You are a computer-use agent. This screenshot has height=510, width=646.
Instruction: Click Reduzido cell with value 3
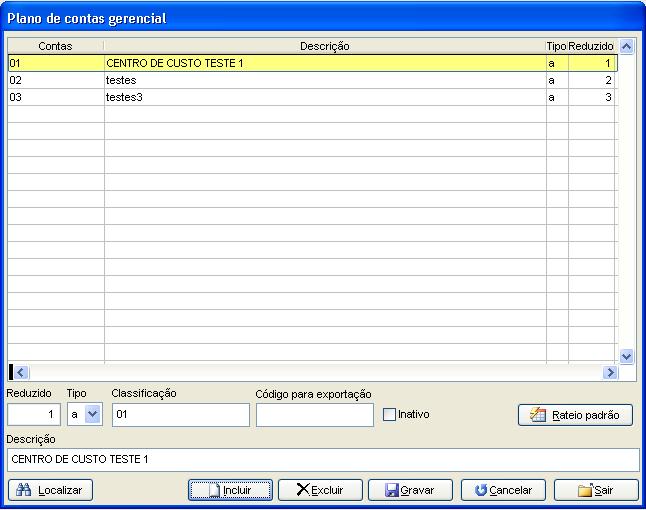pyautogui.click(x=591, y=97)
